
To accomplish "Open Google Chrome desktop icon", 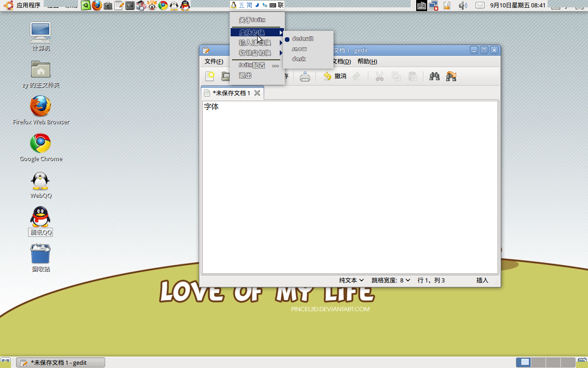I will (41, 148).
